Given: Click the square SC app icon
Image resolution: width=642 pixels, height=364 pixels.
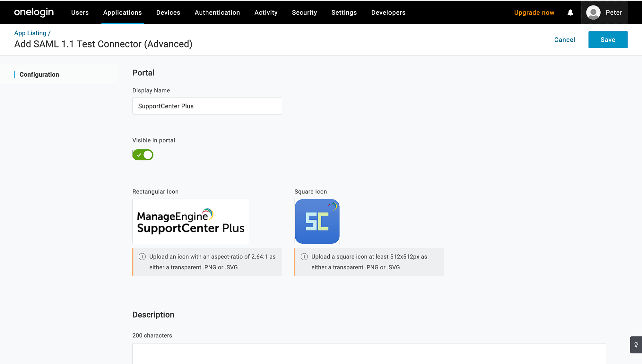Looking at the screenshot, I should click(317, 221).
